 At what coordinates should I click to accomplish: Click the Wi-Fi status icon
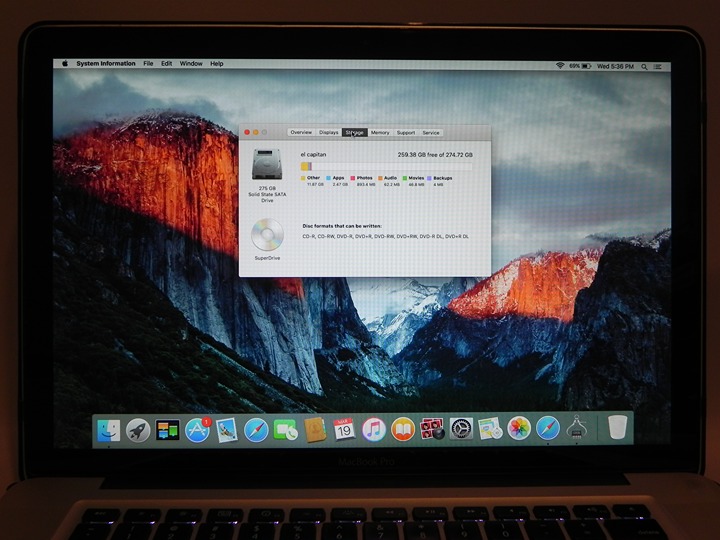(560, 66)
